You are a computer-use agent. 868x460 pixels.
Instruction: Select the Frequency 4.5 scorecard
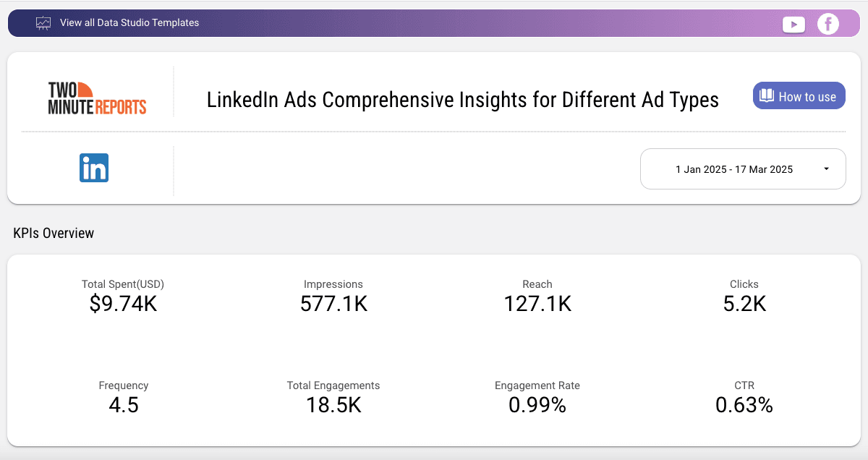click(x=123, y=405)
